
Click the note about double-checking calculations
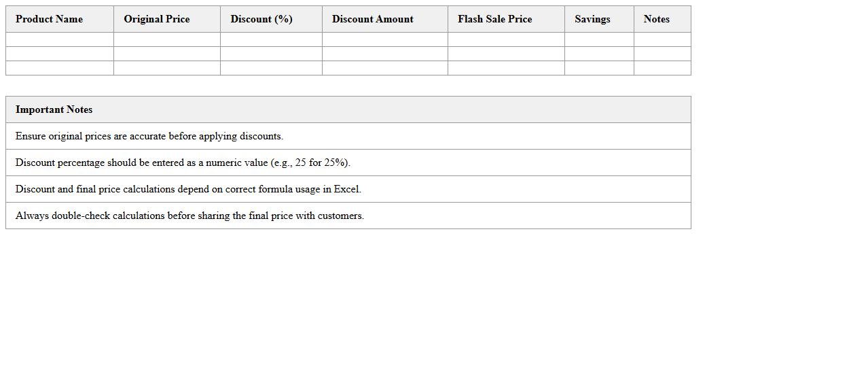(x=348, y=216)
